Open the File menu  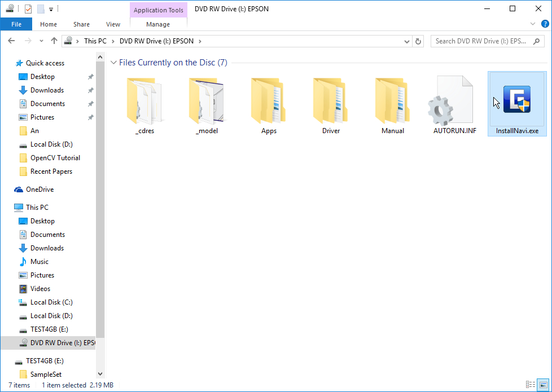(x=16, y=24)
